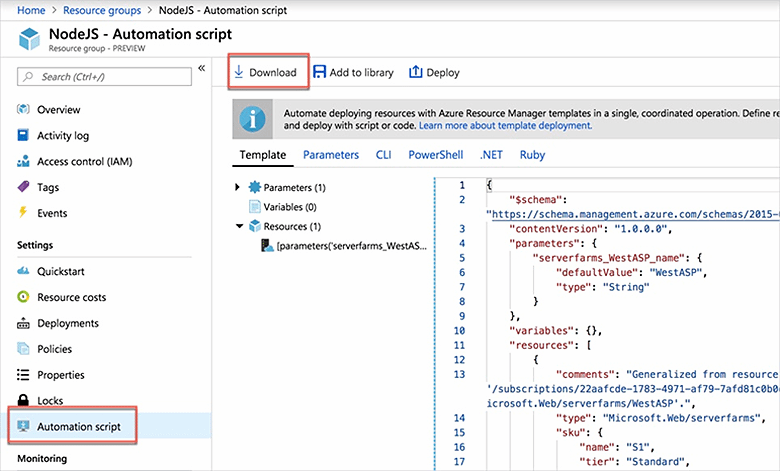
Task: Collapse the sidebar with double chevron
Action: (x=201, y=69)
